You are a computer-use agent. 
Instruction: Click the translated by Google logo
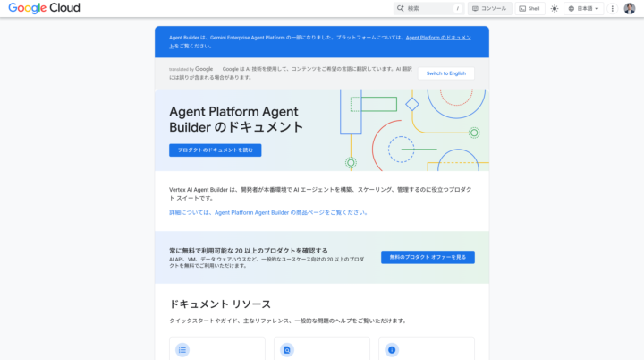(x=191, y=69)
